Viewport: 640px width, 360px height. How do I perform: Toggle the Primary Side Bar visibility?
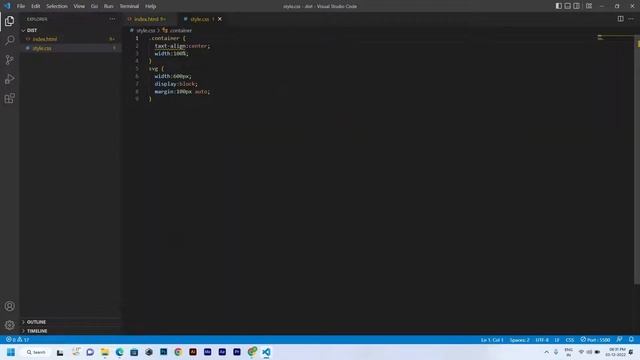pos(558,6)
